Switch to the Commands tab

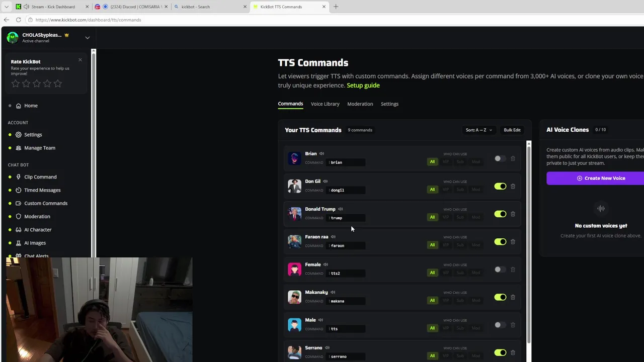(x=290, y=104)
